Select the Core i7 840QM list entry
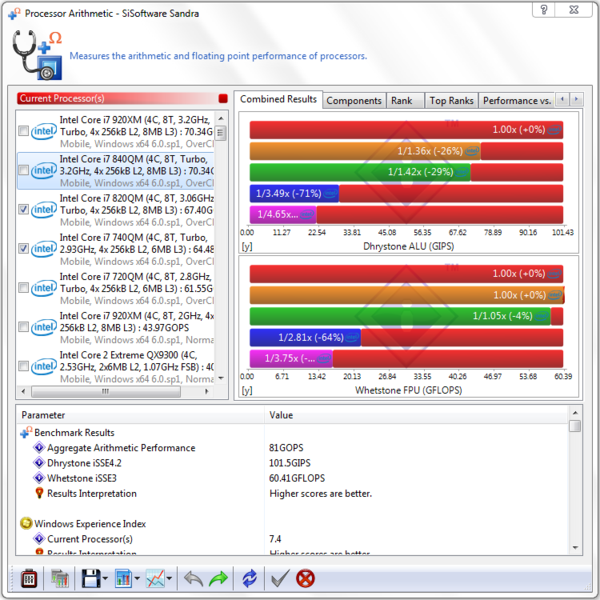Screen dimensions: 600x600 pyautogui.click(x=116, y=171)
